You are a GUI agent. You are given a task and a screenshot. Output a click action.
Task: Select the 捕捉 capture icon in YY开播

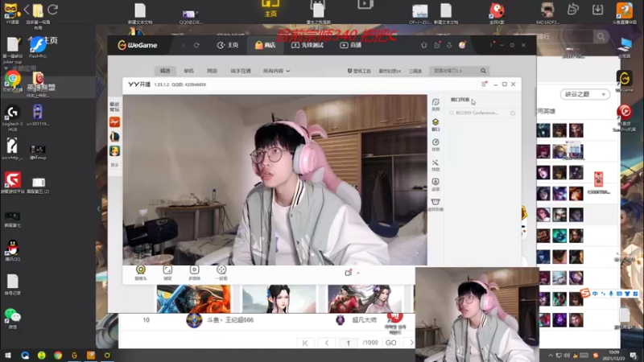167,272
